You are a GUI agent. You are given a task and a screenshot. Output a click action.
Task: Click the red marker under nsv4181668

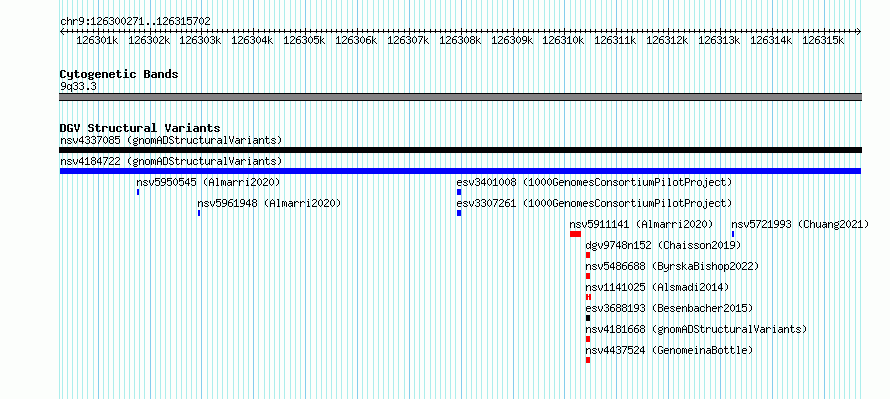click(x=588, y=339)
